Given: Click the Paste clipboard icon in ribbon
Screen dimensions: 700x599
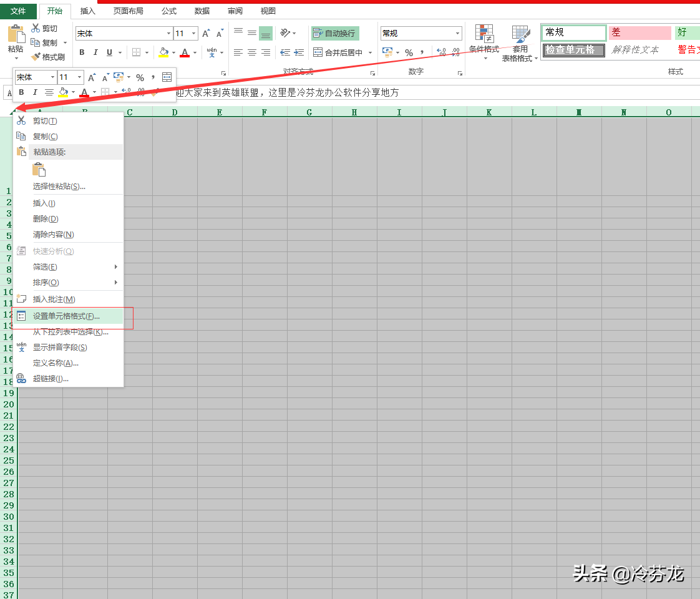Looking at the screenshot, I should point(16,34).
